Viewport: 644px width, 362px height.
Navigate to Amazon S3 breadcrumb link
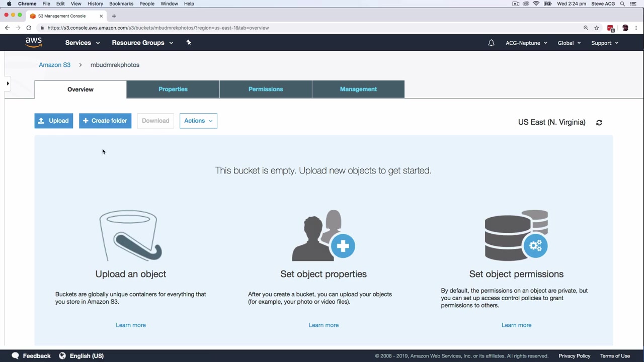[55, 65]
